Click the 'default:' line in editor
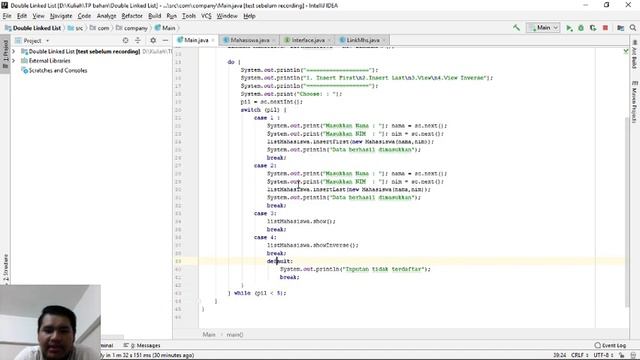640x360 pixels. pos(280,261)
